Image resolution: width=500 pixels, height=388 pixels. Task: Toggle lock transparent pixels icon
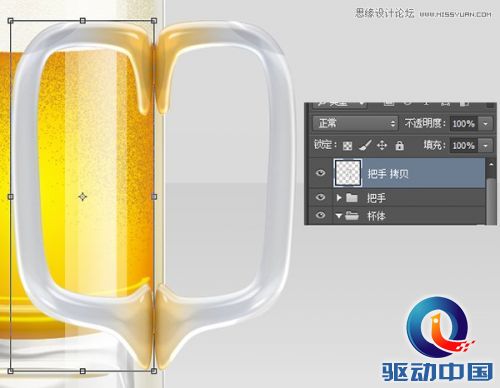click(x=347, y=146)
